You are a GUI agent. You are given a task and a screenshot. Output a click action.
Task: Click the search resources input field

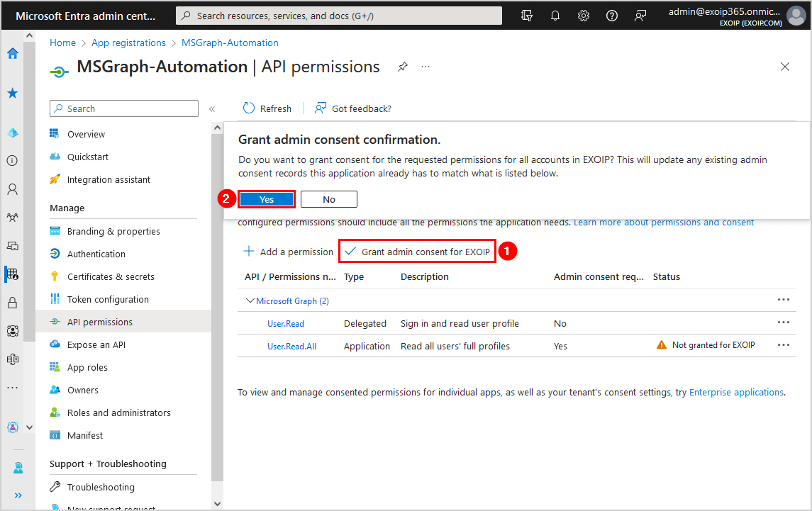[x=339, y=16]
